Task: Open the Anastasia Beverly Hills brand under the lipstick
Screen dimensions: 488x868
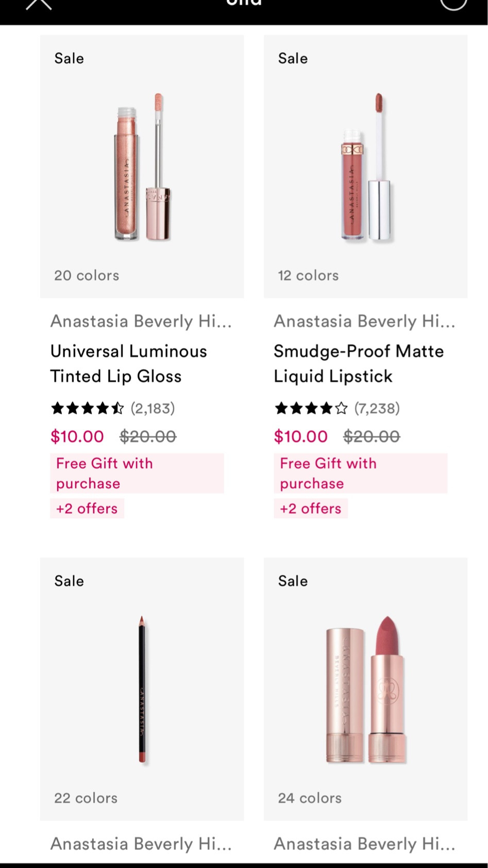Action: pos(364,321)
